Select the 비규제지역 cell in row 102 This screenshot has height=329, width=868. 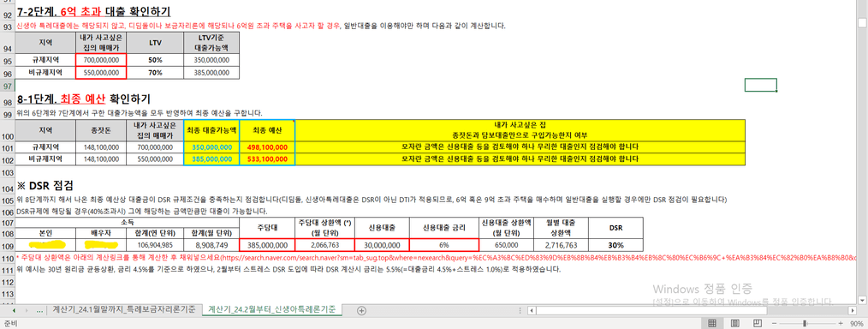(x=46, y=159)
